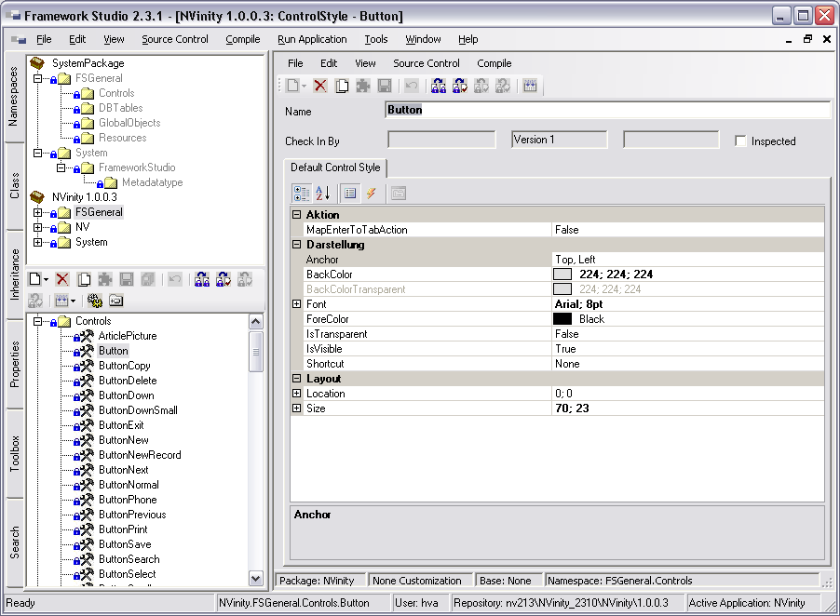Collapse the Darstellung category
The width and height of the screenshot is (840, 616).
pos(297,245)
